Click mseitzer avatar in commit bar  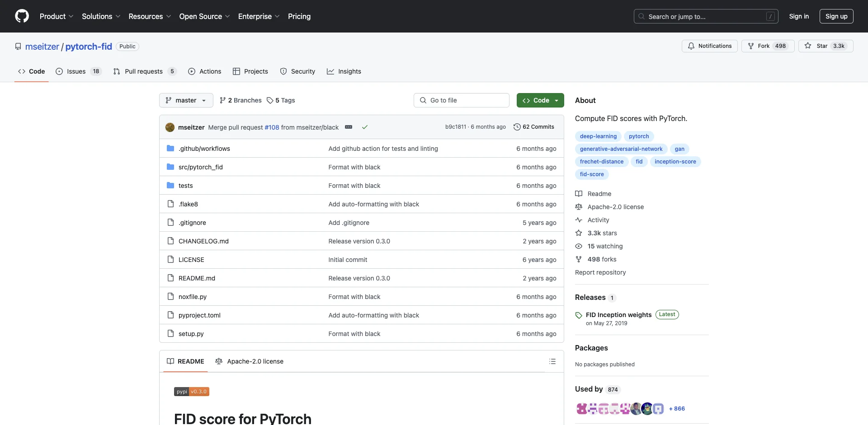(170, 127)
